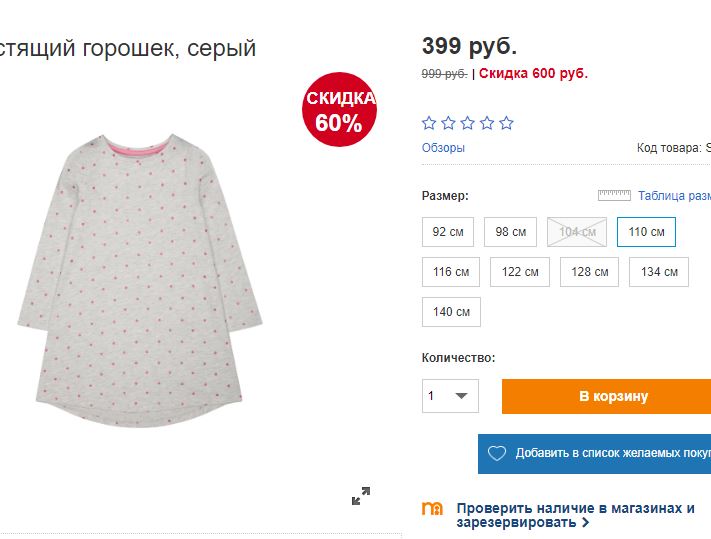Click the first rating star
The height and width of the screenshot is (539, 711).
pos(430,123)
